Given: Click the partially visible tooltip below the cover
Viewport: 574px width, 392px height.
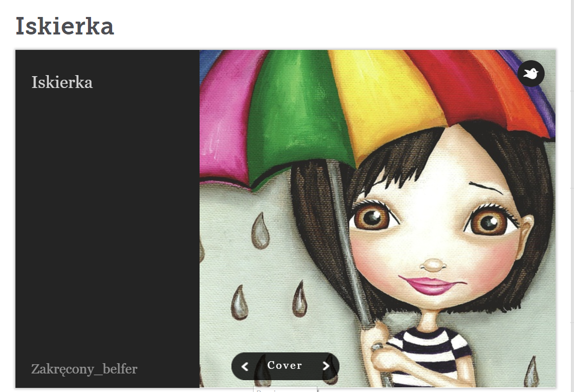Looking at the screenshot, I should pyautogui.click(x=285, y=389).
